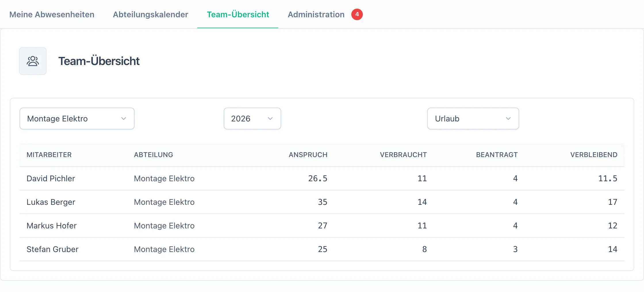Click David Pichler's Verbraucht value 11
Viewport: 644px width, 292px height.
click(x=422, y=179)
